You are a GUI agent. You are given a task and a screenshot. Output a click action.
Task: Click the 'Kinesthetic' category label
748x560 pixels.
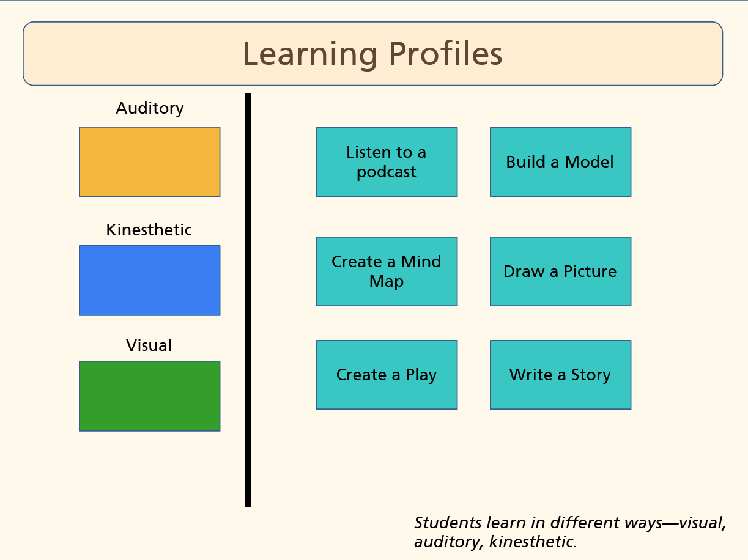point(149,230)
